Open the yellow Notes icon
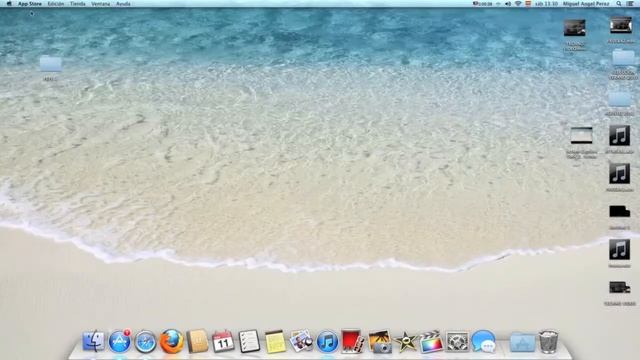 coord(275,342)
